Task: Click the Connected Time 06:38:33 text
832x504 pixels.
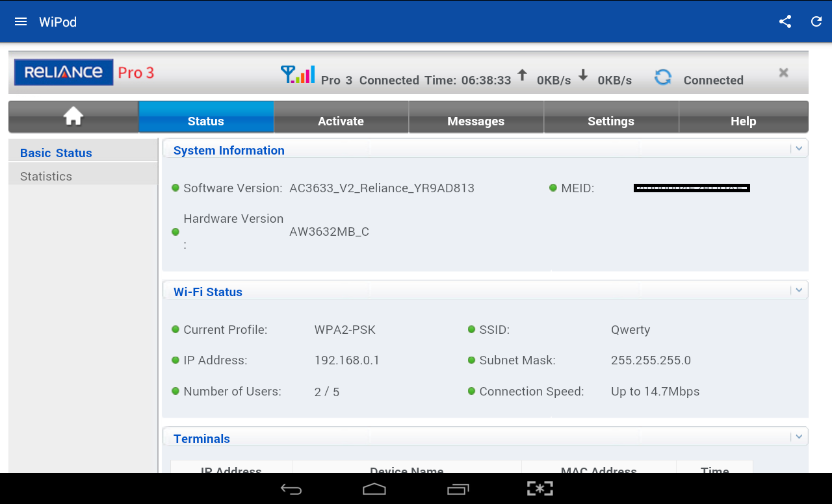Action: [435, 81]
